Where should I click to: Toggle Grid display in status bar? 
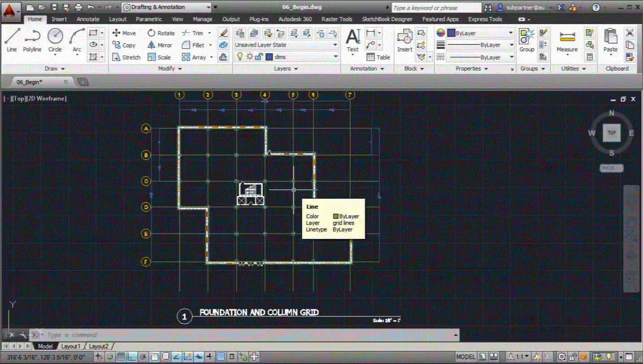121,357
